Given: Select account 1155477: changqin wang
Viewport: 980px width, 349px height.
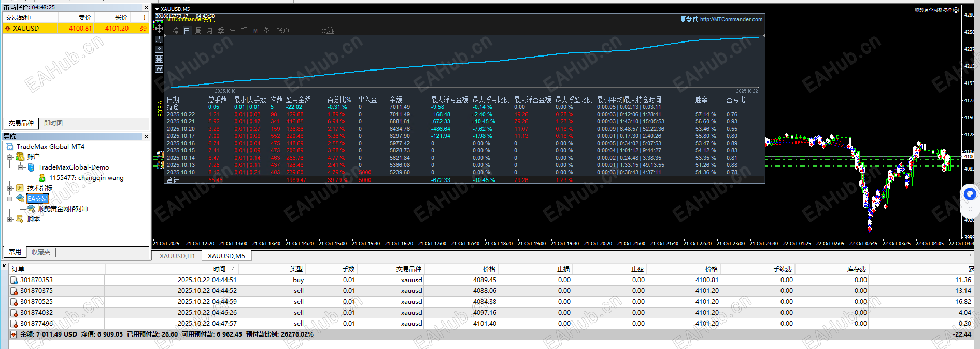Looking at the screenshot, I should point(87,177).
